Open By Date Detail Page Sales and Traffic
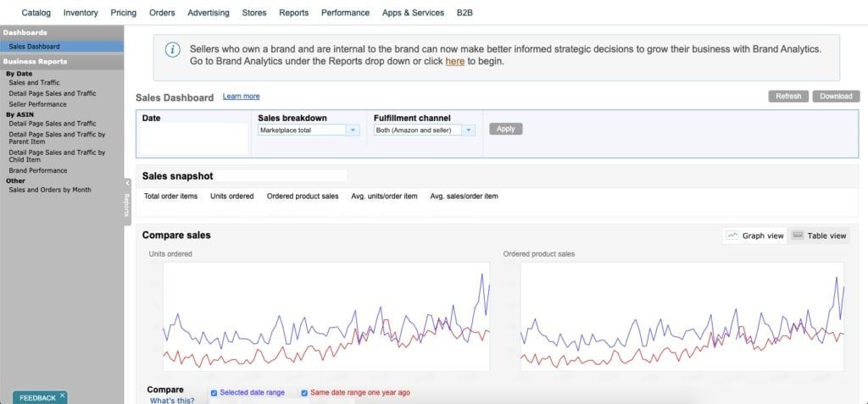Viewport: 868px width, 404px height. (53, 93)
